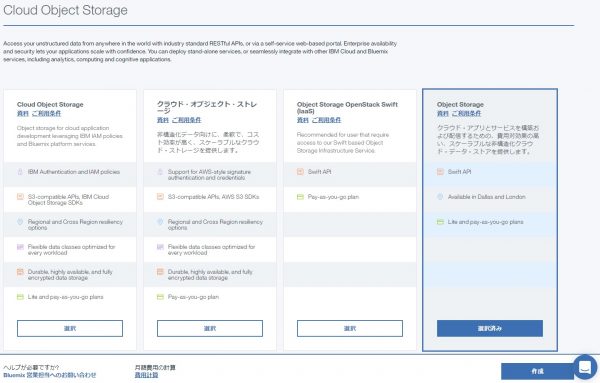Click the 作成 create button
This screenshot has width=600, height=383.
pyautogui.click(x=537, y=371)
